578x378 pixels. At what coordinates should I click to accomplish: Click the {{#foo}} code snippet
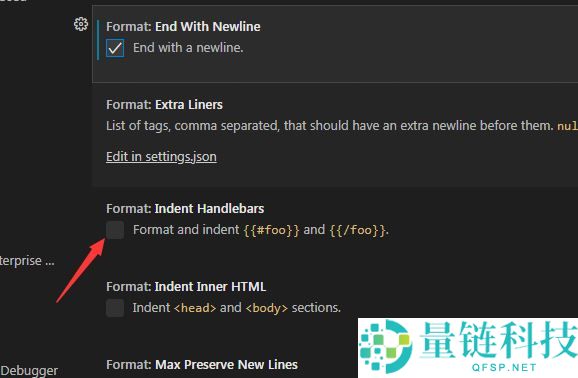pyautogui.click(x=271, y=230)
